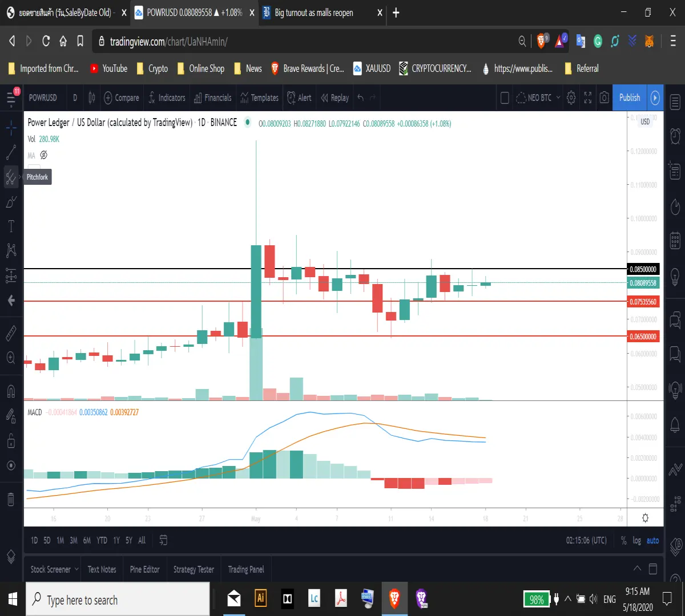Open time axis settings gear
This screenshot has width=685, height=616.
pyautogui.click(x=645, y=518)
